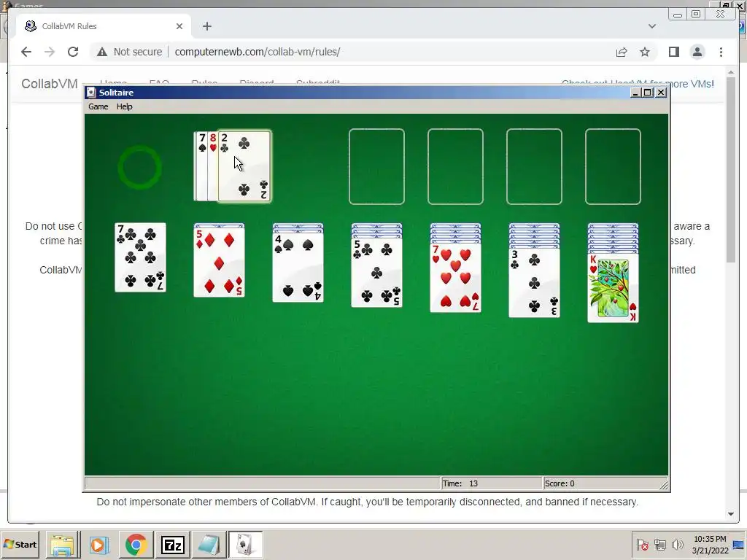Open the volume tray icon
Viewport: 747px width, 560px height.
point(677,544)
